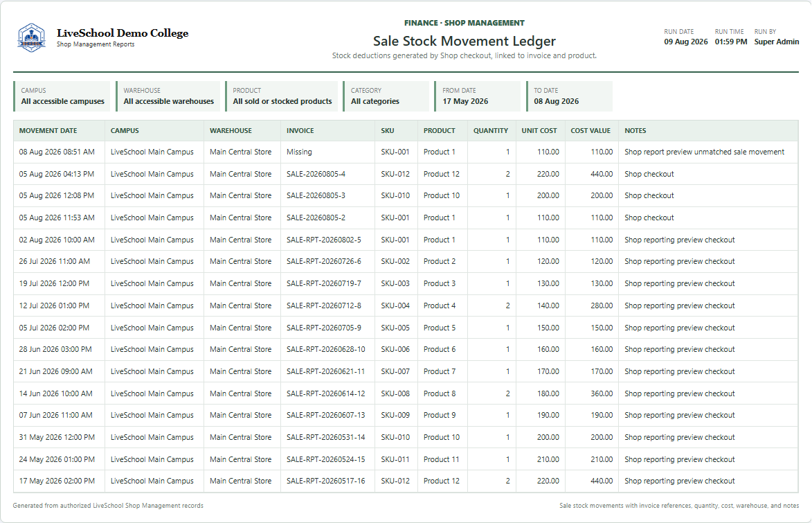Select invoice SALE-RPT-20260531-14
812x523 pixels.
pos(326,438)
